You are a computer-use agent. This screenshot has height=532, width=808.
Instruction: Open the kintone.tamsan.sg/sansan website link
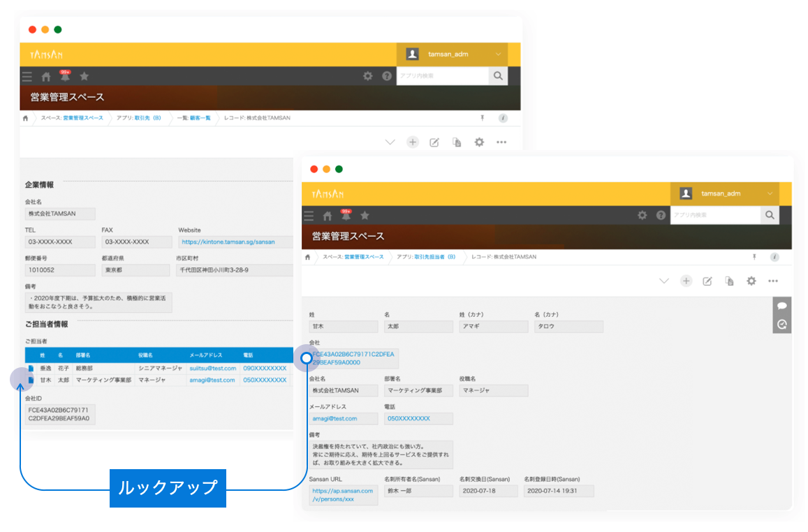tap(228, 242)
